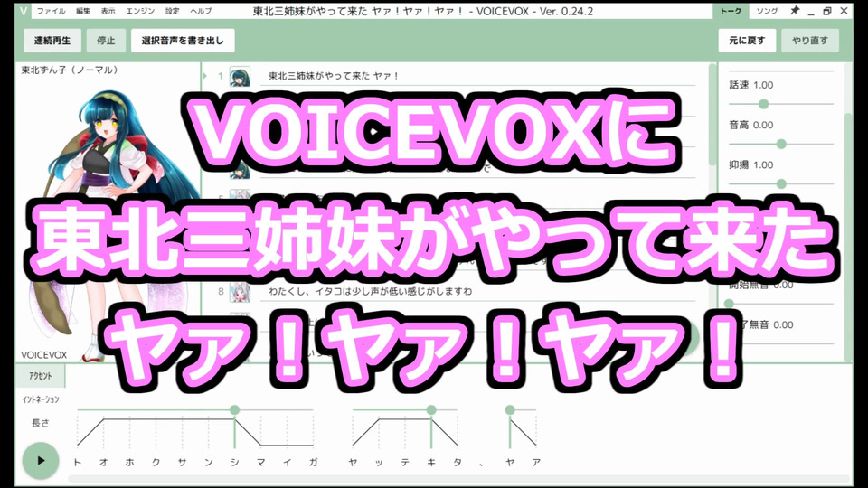868x488 pixels.
Task: Play the selected line with the round play button
Action: click(41, 460)
